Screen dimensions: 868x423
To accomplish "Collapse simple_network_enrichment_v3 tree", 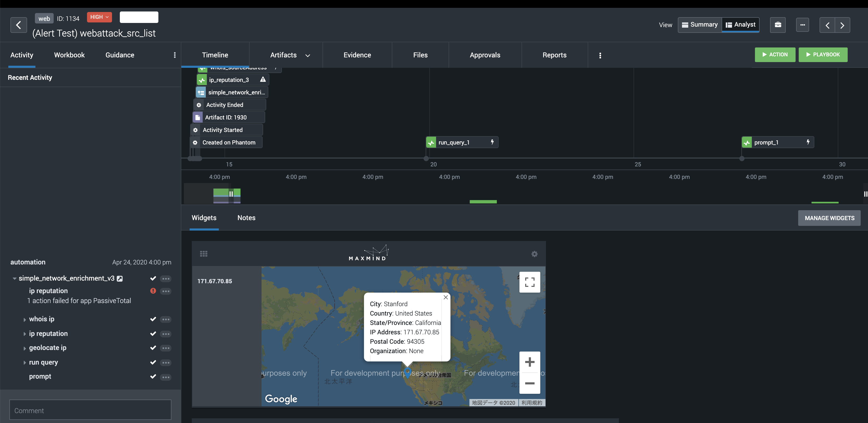I will coord(15,279).
